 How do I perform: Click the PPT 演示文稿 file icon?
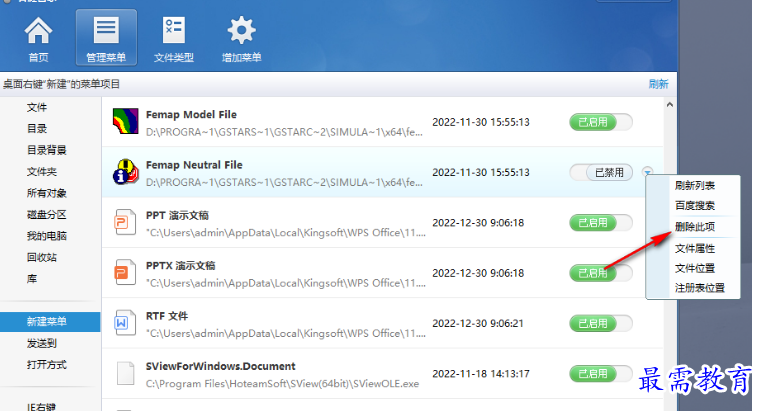[x=125, y=222]
